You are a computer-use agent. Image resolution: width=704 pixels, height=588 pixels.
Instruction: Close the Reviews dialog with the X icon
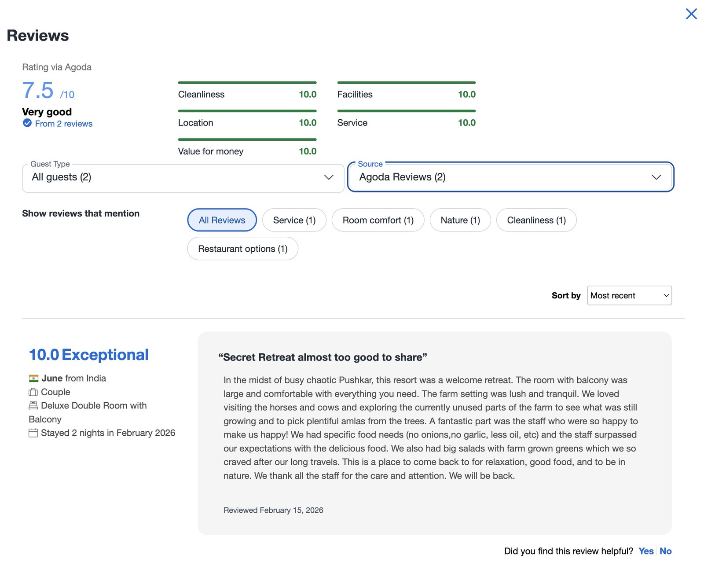pos(691,14)
